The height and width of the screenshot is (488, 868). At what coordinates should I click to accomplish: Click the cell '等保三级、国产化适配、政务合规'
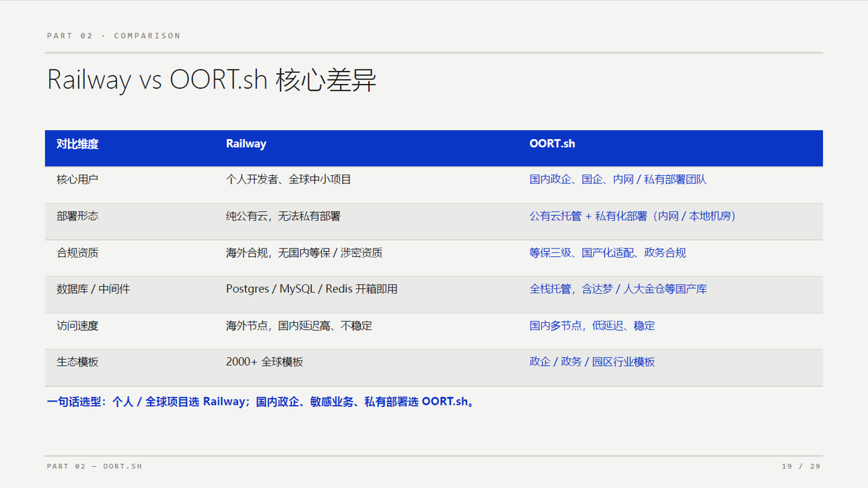tap(608, 253)
